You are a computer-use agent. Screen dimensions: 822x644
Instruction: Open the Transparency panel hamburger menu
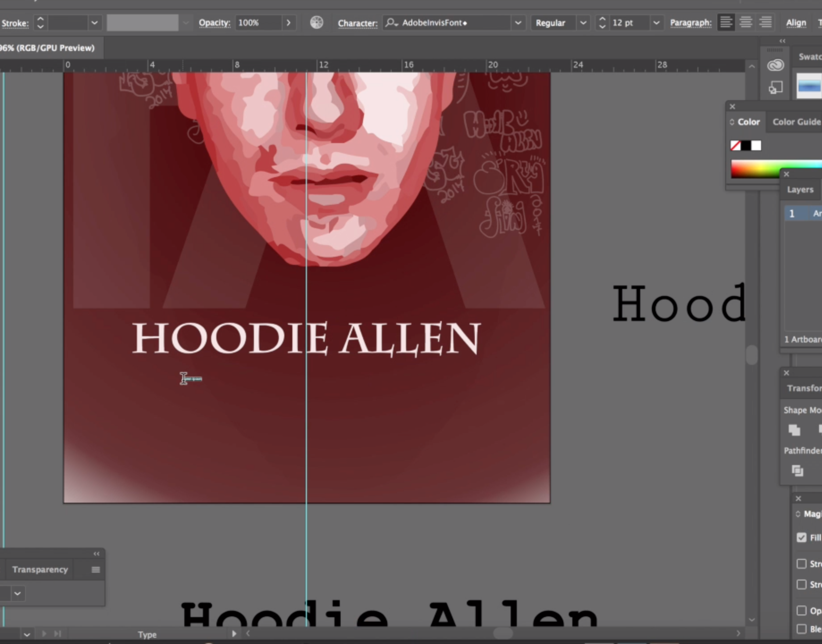coord(96,569)
